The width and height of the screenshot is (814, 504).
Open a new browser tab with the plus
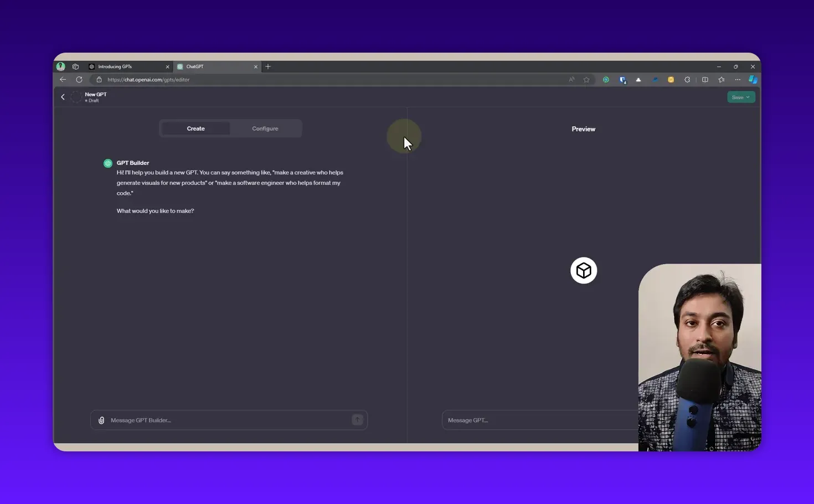268,66
